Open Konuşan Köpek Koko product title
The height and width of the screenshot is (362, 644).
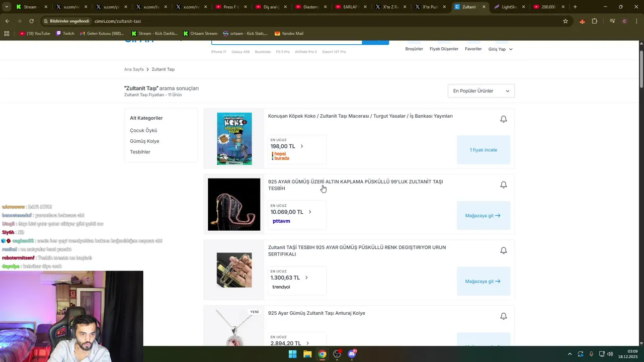tap(360, 116)
